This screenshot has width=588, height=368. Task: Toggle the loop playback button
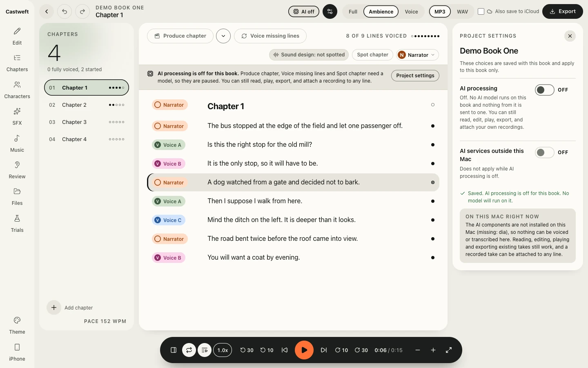(x=189, y=350)
